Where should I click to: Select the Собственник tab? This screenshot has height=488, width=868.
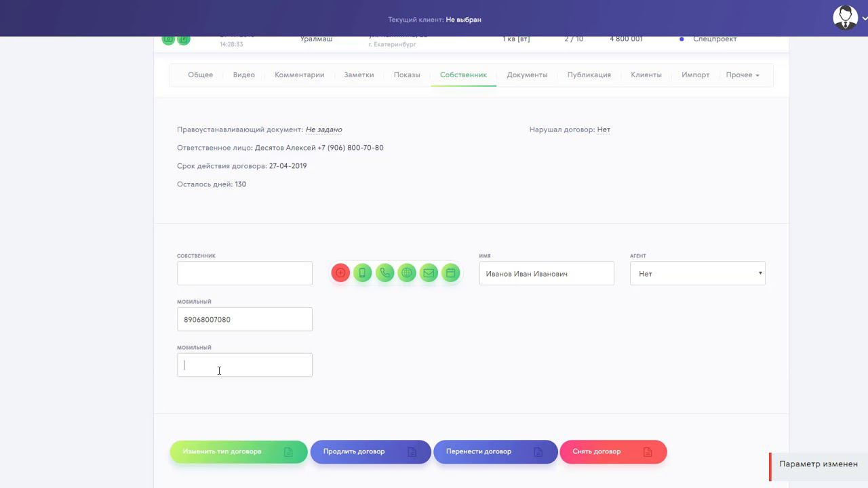(463, 75)
